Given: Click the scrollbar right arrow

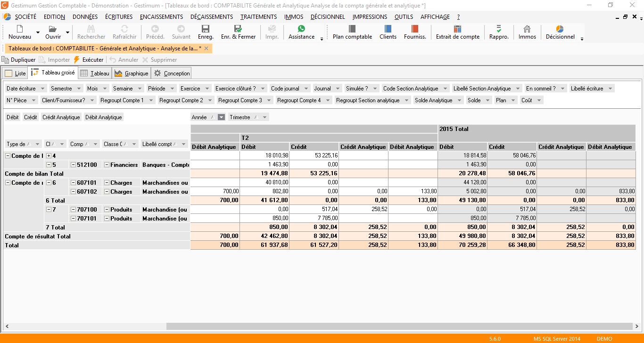Looking at the screenshot, I should [x=636, y=327].
